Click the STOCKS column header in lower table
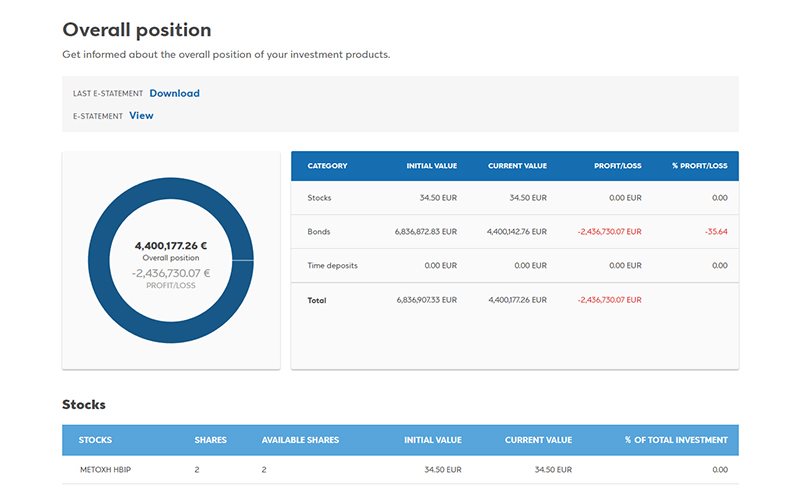 pos(95,440)
